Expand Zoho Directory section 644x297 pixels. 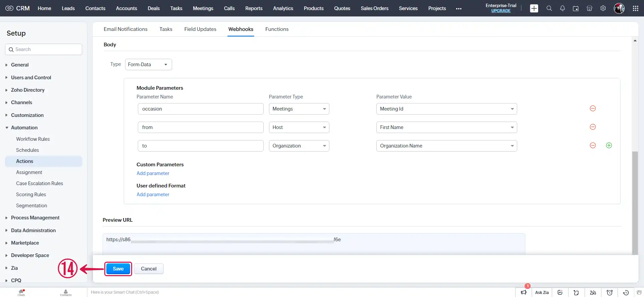[28, 90]
